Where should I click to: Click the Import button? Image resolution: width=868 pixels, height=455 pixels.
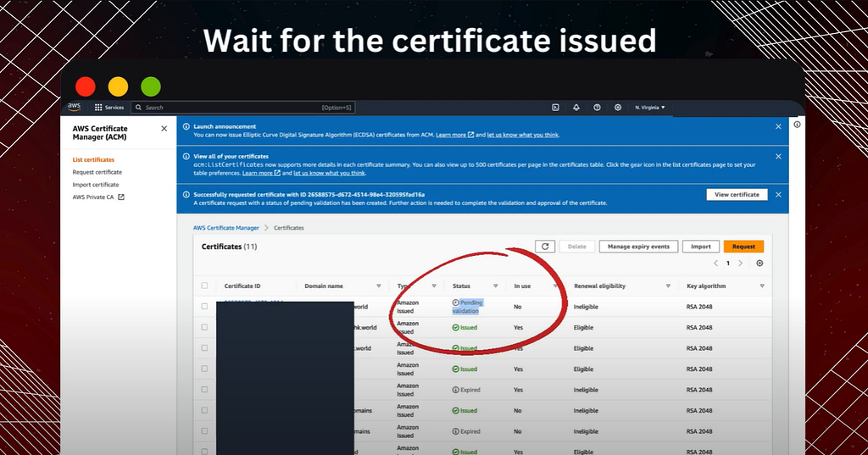coord(701,247)
